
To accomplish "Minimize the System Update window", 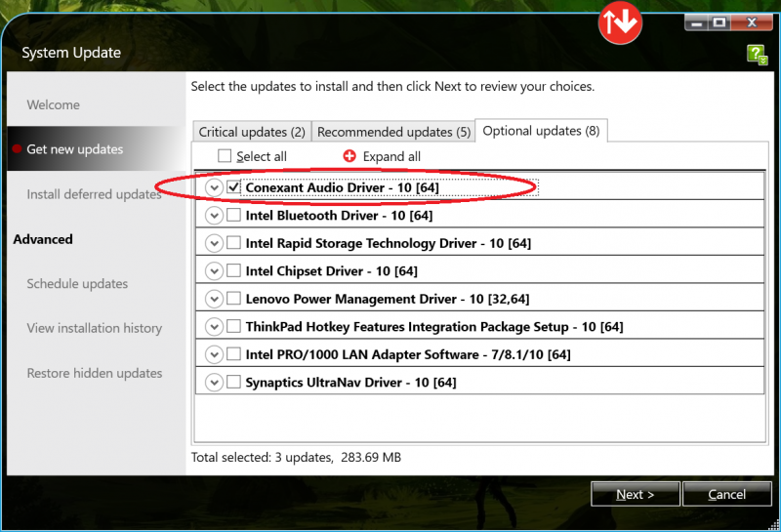I will (696, 22).
